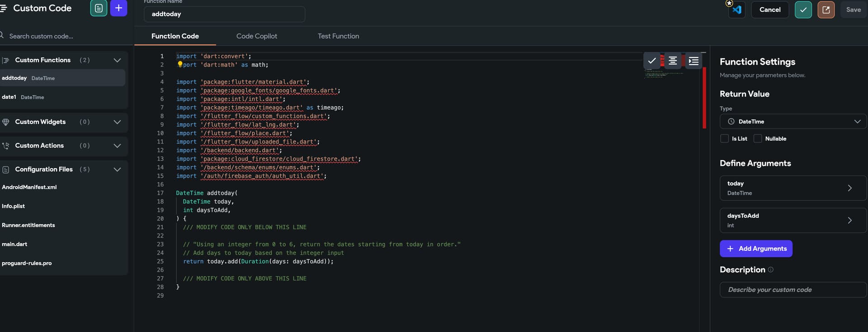Open the Return Value Type dropdown
Image resolution: width=868 pixels, height=332 pixels.
pyautogui.click(x=793, y=122)
